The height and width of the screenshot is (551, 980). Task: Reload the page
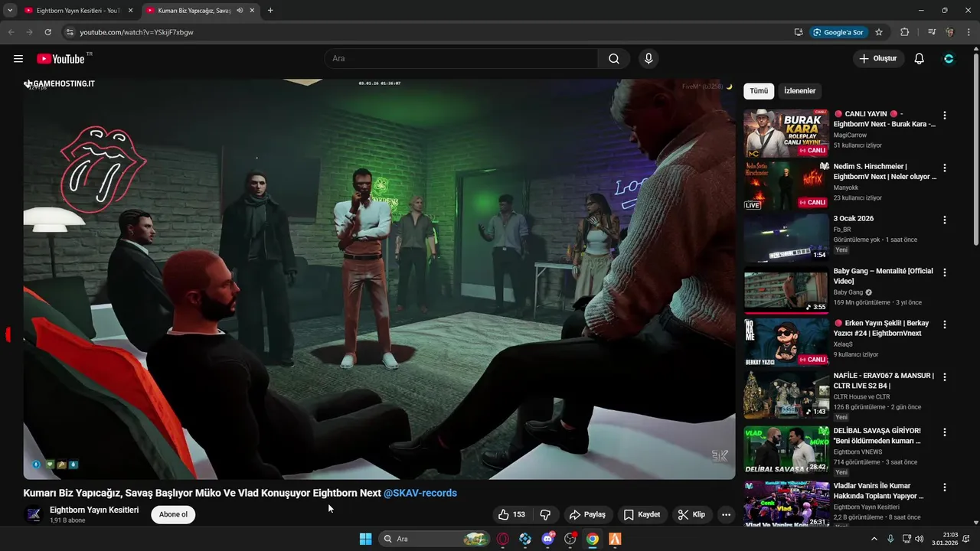tap(47, 32)
